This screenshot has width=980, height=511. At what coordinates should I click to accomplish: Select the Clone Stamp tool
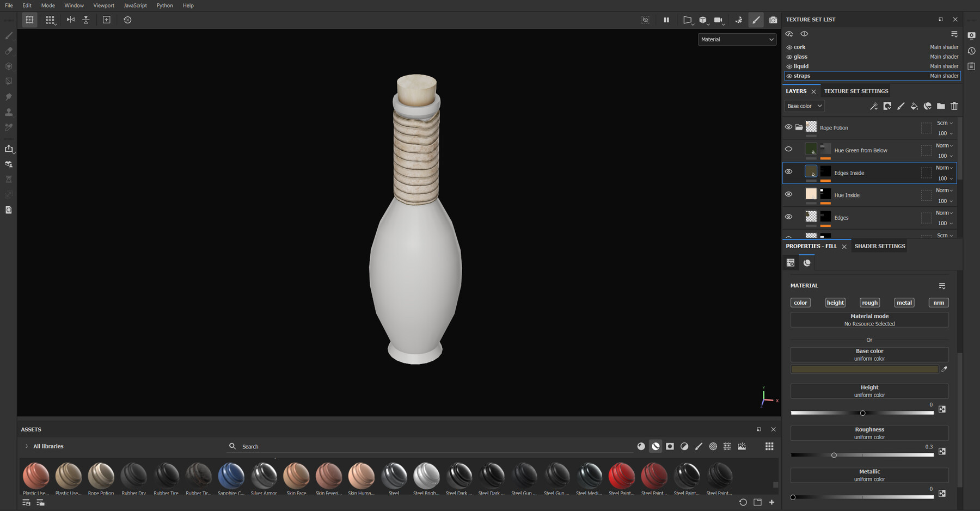pos(9,112)
